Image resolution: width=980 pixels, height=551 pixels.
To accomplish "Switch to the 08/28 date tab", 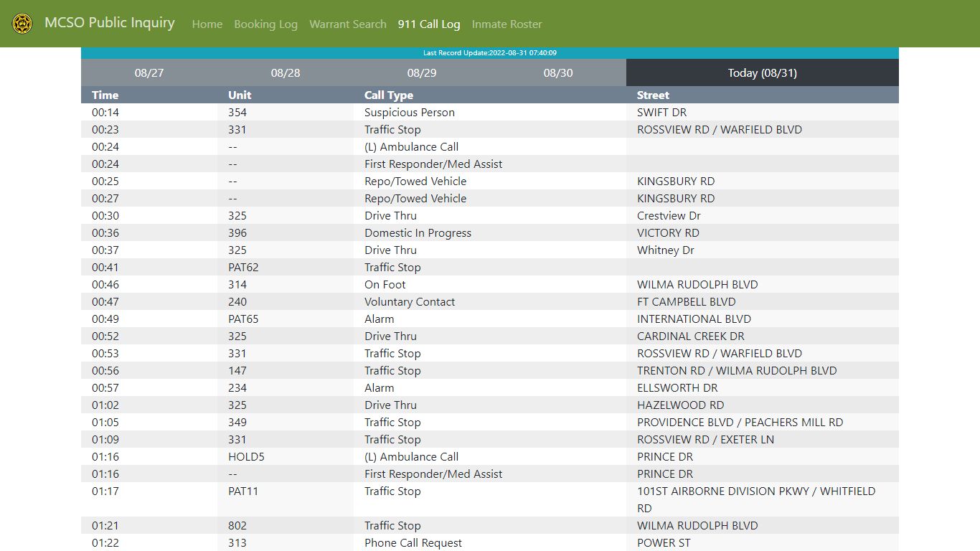I will [286, 72].
